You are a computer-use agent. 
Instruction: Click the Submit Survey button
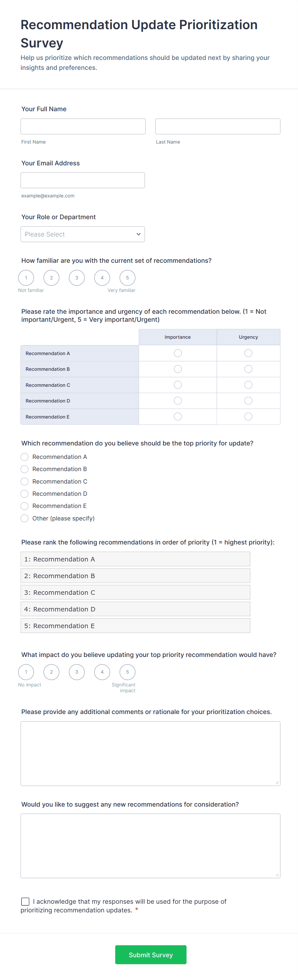(x=150, y=954)
